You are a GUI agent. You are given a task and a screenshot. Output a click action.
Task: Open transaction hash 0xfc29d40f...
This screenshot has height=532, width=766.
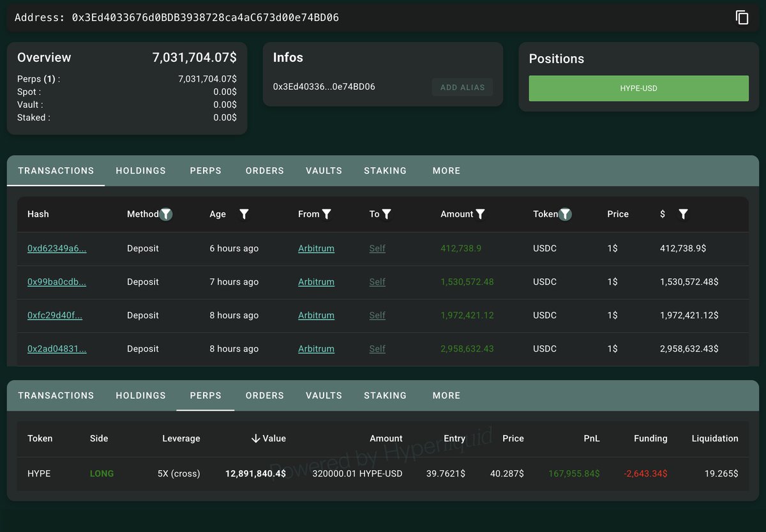click(55, 316)
